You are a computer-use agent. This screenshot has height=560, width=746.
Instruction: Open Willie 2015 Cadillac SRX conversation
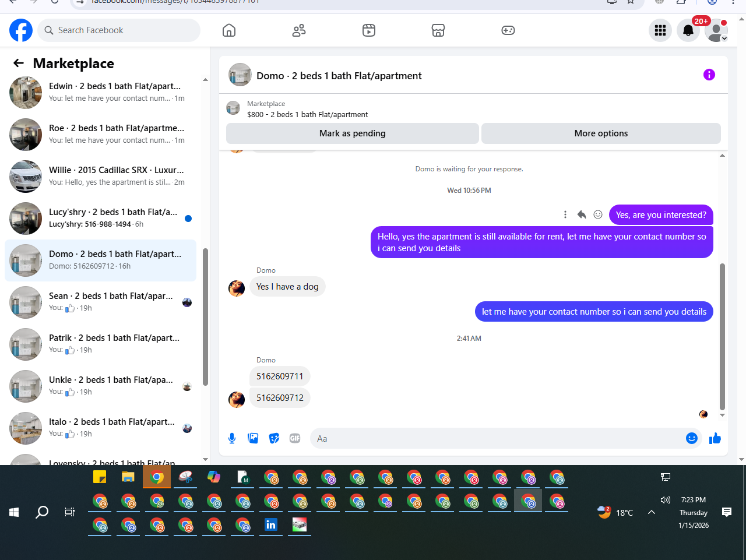[101, 177]
